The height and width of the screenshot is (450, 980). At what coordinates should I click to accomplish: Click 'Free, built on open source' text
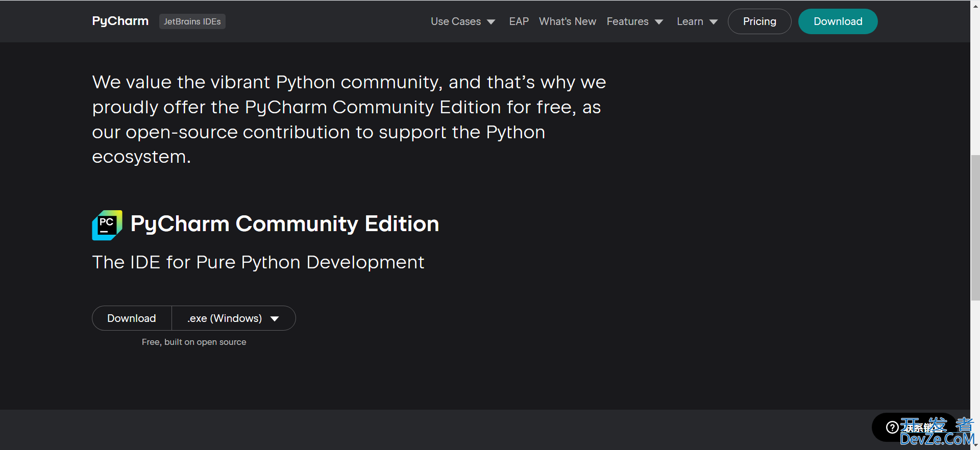(x=194, y=342)
